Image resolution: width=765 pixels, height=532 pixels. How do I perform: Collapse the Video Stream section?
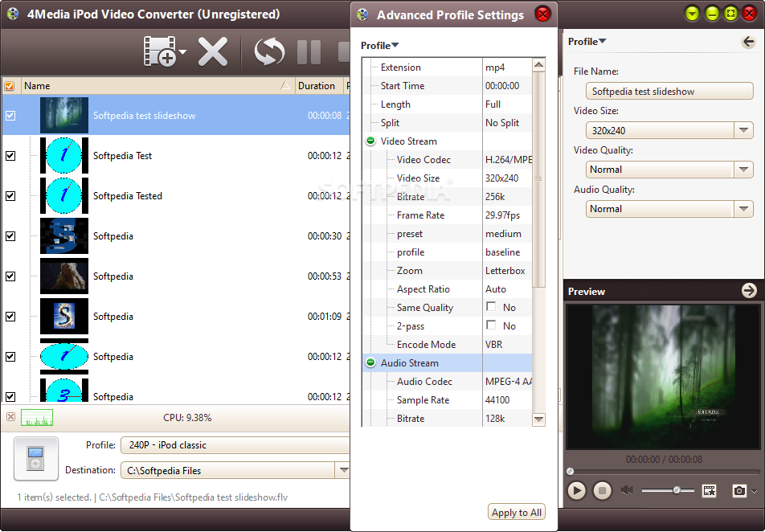tap(370, 141)
